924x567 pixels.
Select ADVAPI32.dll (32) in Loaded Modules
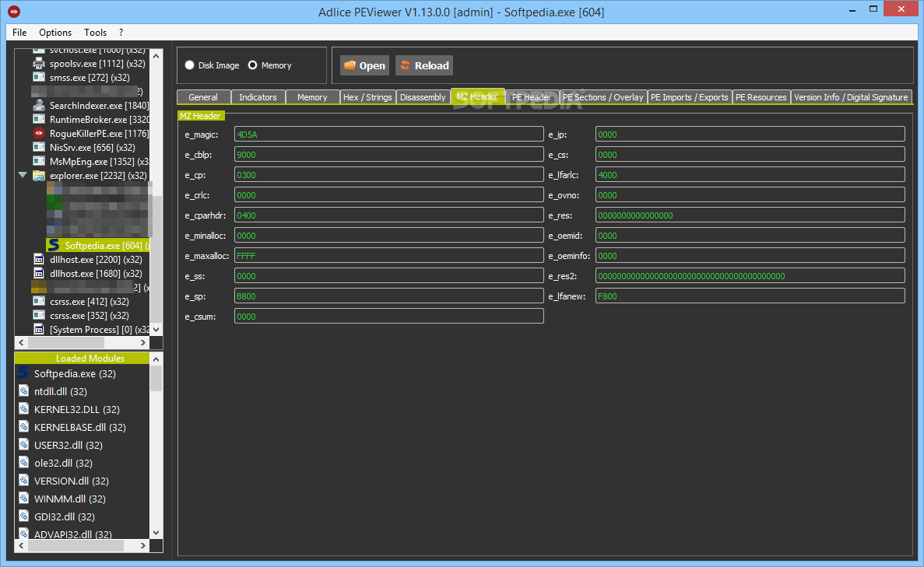pos(72,534)
